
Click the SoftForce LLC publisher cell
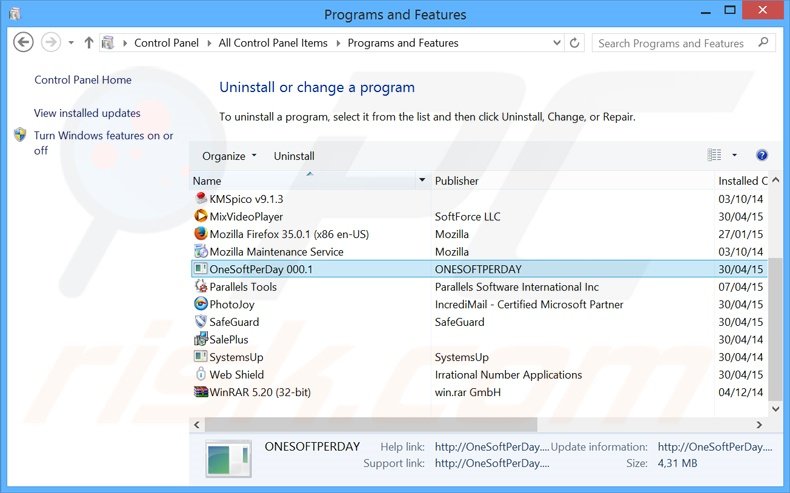(x=468, y=217)
